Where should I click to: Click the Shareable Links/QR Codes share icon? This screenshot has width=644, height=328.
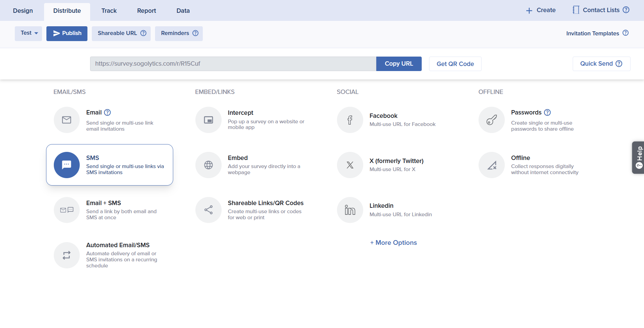tap(209, 210)
